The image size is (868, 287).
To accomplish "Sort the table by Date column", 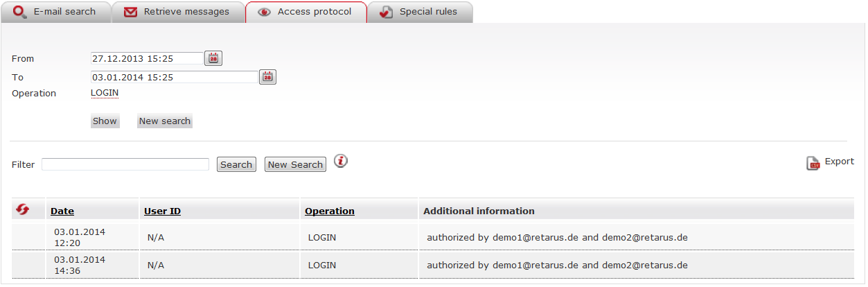I will (x=62, y=211).
